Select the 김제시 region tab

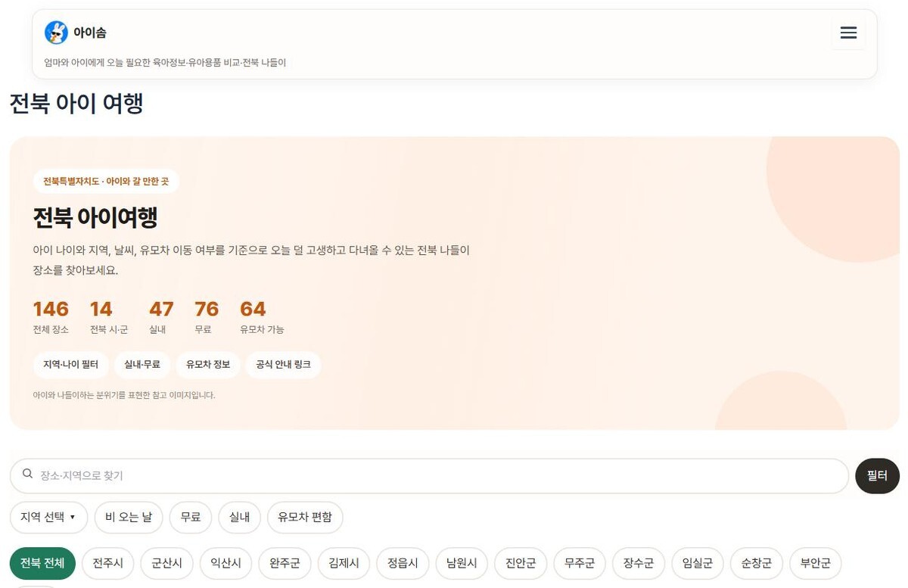[344, 564]
